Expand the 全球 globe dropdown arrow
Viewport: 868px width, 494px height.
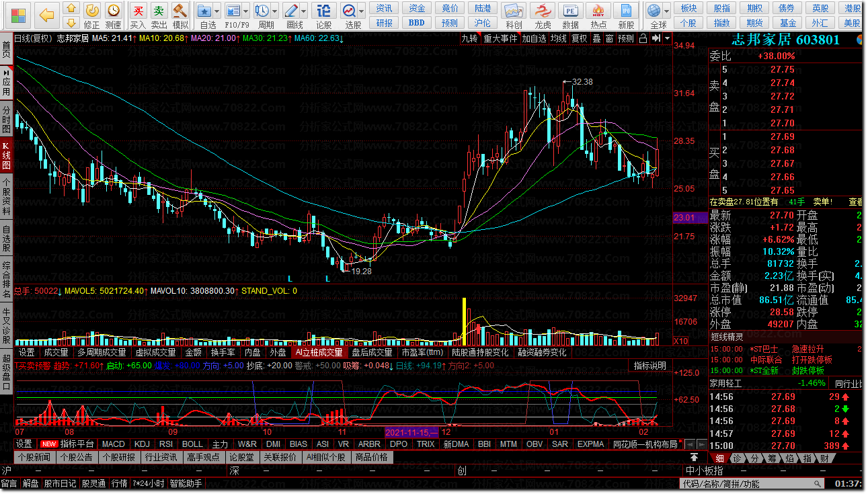pyautogui.click(x=666, y=11)
